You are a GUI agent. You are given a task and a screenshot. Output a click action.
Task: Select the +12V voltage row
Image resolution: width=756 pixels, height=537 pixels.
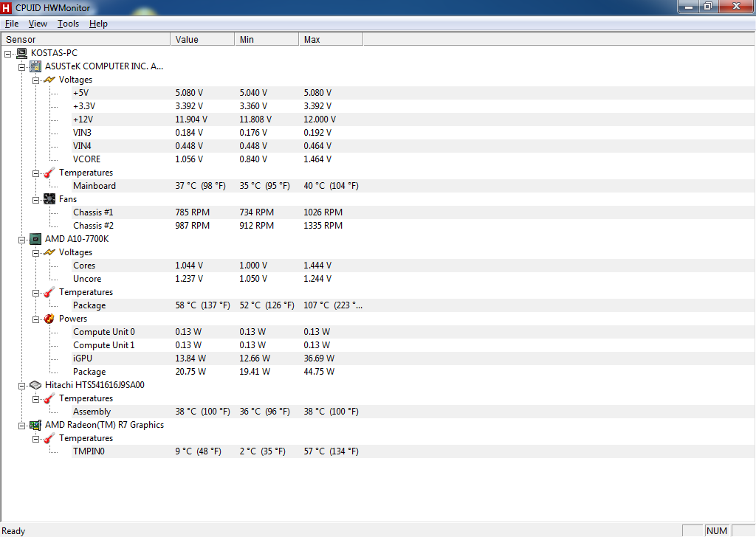(413, 119)
